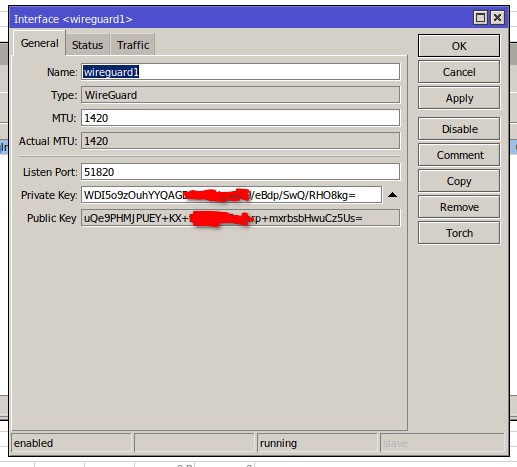Click the Cancel button

pos(459,72)
